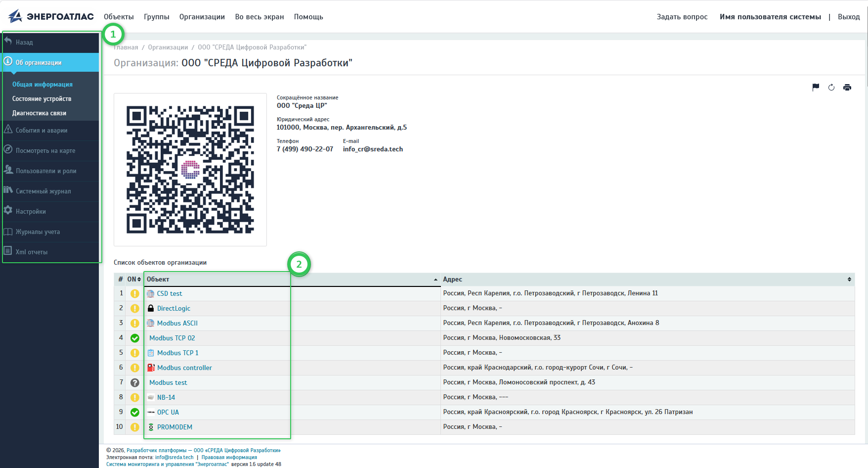Click the address cell of Modbus TCP 02 row
The image size is (868, 468).
click(647, 338)
